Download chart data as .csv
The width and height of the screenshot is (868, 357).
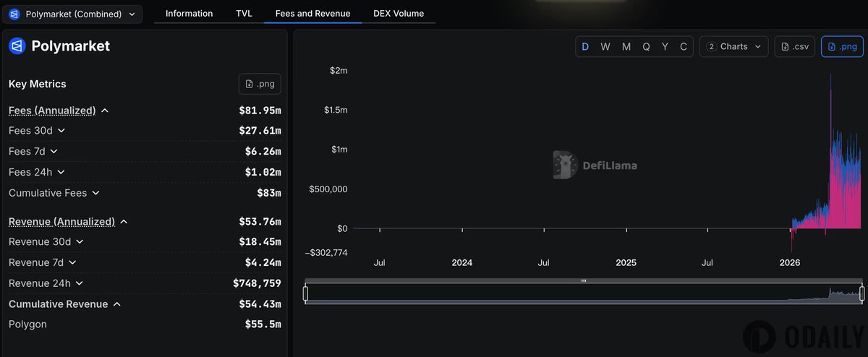(x=794, y=46)
